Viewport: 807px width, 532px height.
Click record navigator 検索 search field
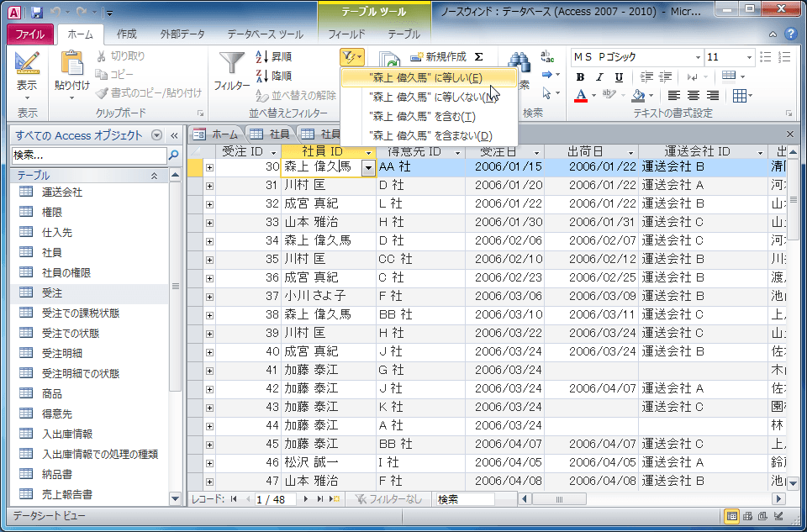465,499
